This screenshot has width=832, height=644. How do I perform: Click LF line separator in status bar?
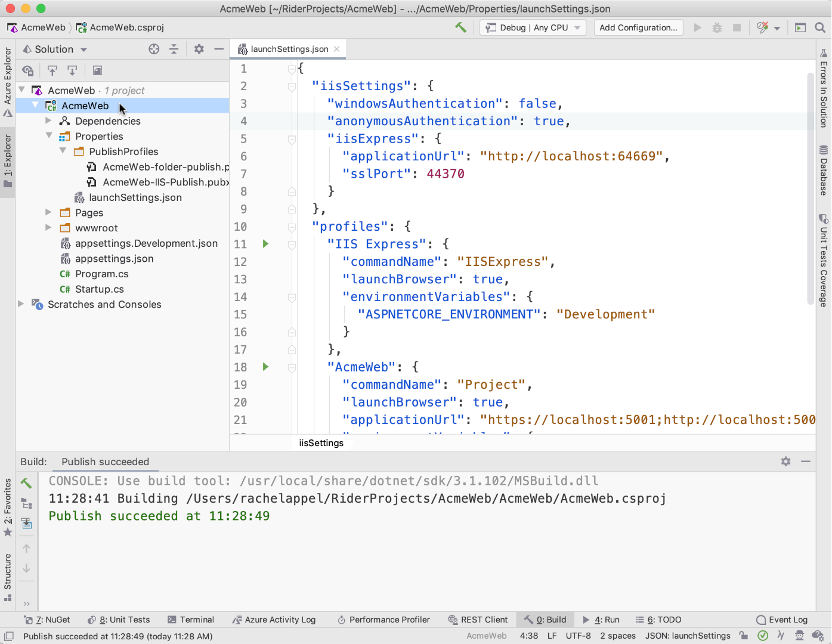point(552,636)
